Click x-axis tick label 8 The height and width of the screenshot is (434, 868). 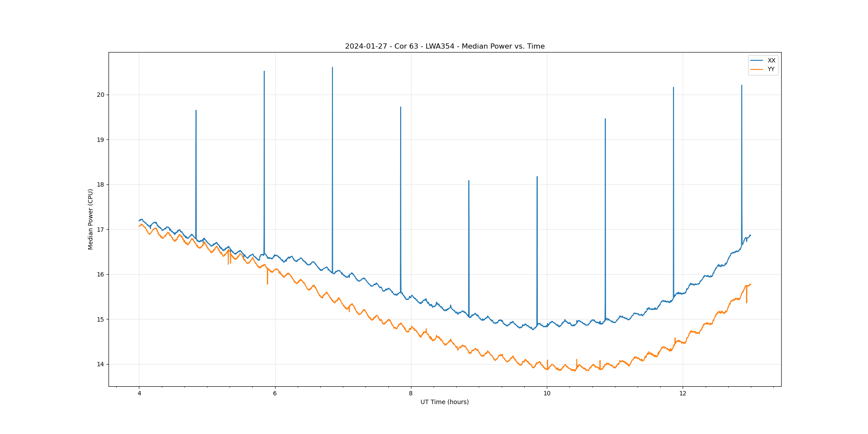point(411,394)
